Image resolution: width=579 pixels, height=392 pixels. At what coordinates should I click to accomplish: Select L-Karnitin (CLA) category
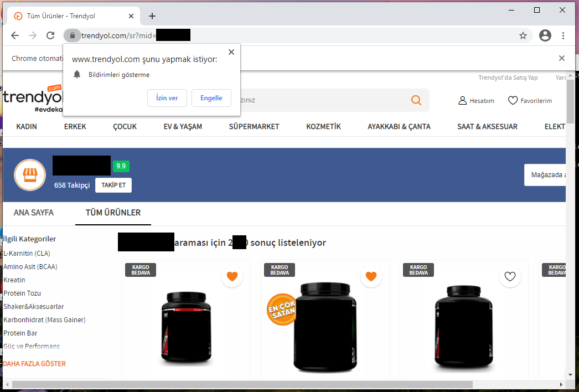tap(27, 254)
